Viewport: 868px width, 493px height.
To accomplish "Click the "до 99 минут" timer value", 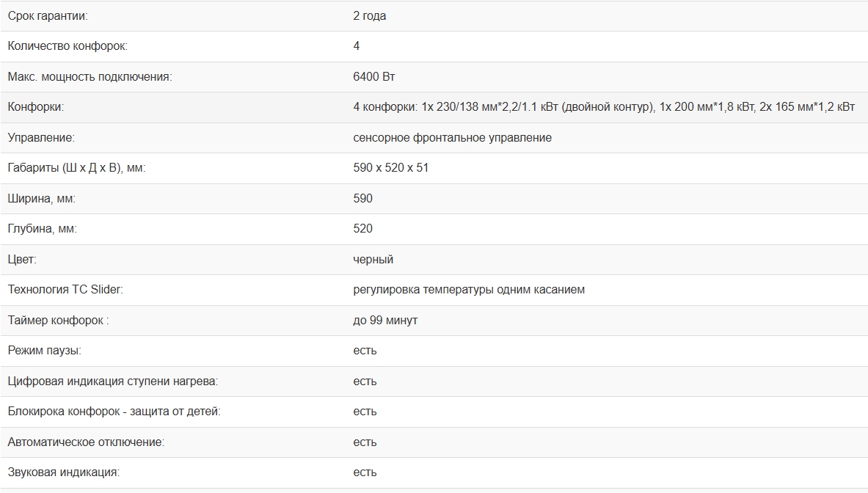I will [x=385, y=321].
